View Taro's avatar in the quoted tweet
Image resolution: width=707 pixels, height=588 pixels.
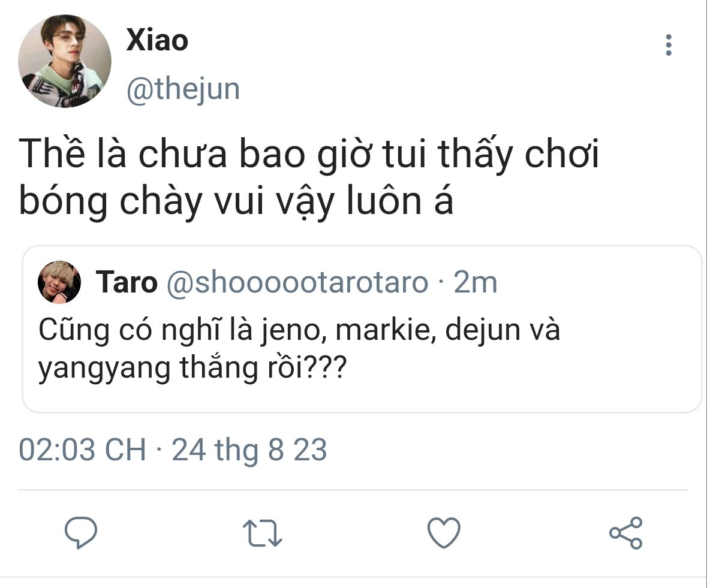click(59, 282)
